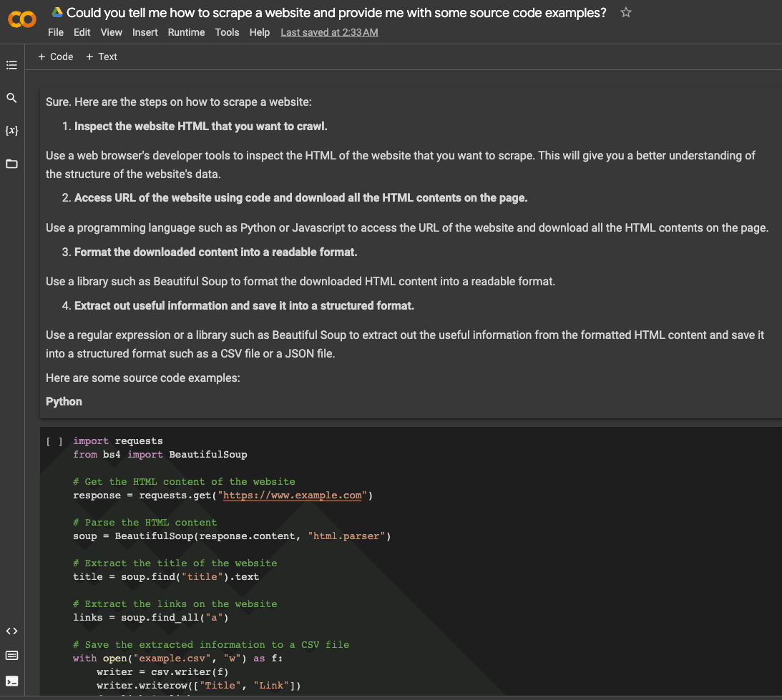The width and height of the screenshot is (782, 700).
Task: Open the Command palette icon
Action: 11,655
